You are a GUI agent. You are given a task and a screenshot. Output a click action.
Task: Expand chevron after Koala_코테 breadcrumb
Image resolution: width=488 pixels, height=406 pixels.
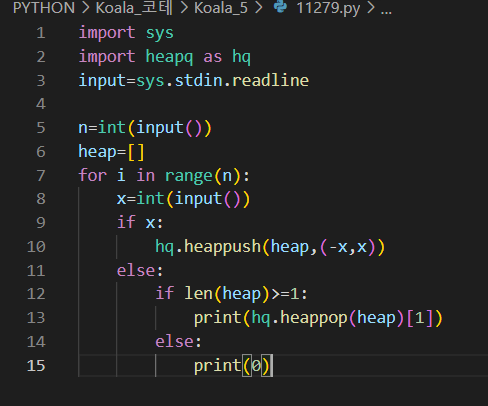[184, 8]
